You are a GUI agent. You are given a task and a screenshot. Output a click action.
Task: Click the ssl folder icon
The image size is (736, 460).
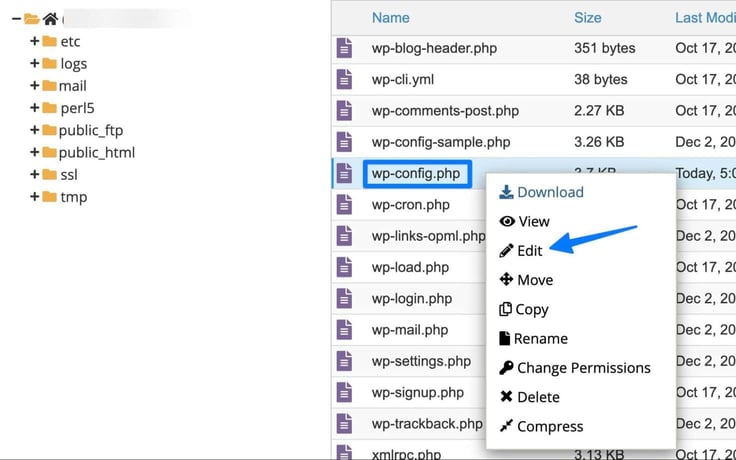click(x=49, y=175)
